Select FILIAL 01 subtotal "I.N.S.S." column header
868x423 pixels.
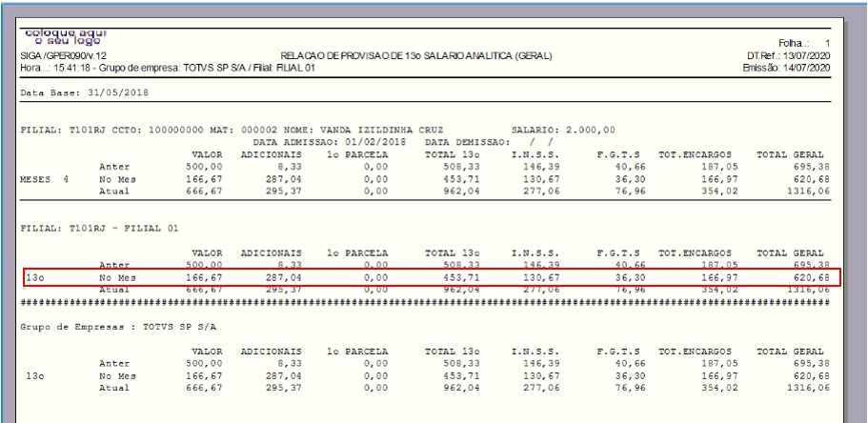(x=535, y=253)
